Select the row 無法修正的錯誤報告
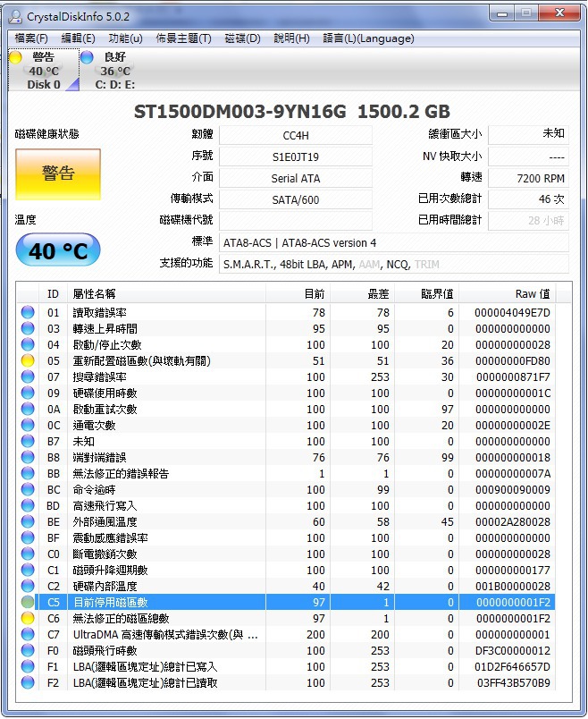Screen dimensions: 588x719 pyautogui.click(x=287, y=473)
